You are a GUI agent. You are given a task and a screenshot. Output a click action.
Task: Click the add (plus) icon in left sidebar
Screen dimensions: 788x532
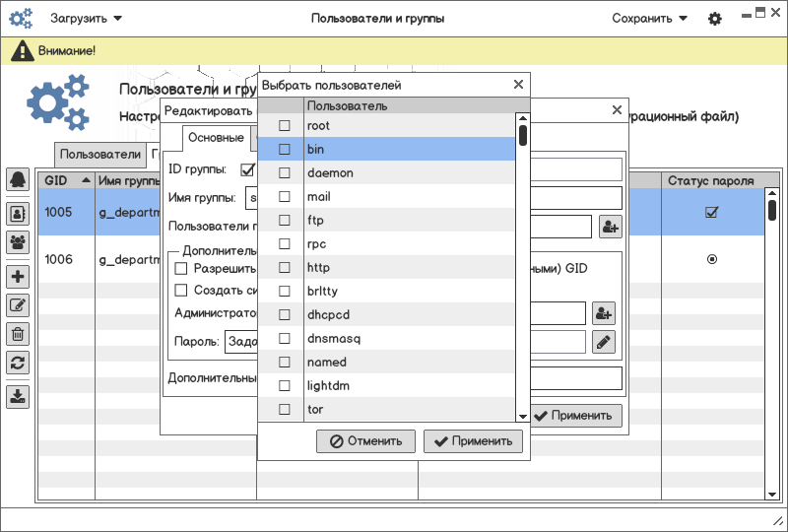pos(18,277)
